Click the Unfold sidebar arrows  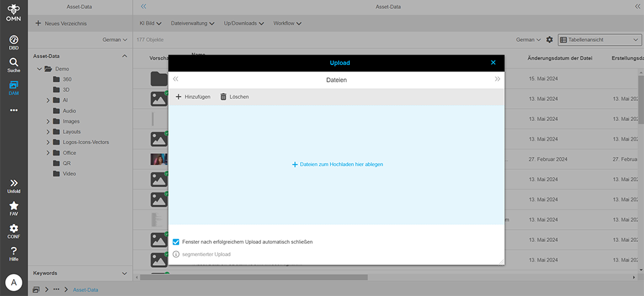point(14,187)
